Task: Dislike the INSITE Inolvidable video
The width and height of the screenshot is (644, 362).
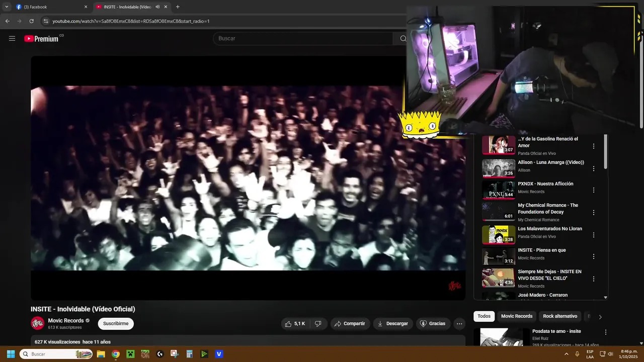Action: [x=318, y=324]
